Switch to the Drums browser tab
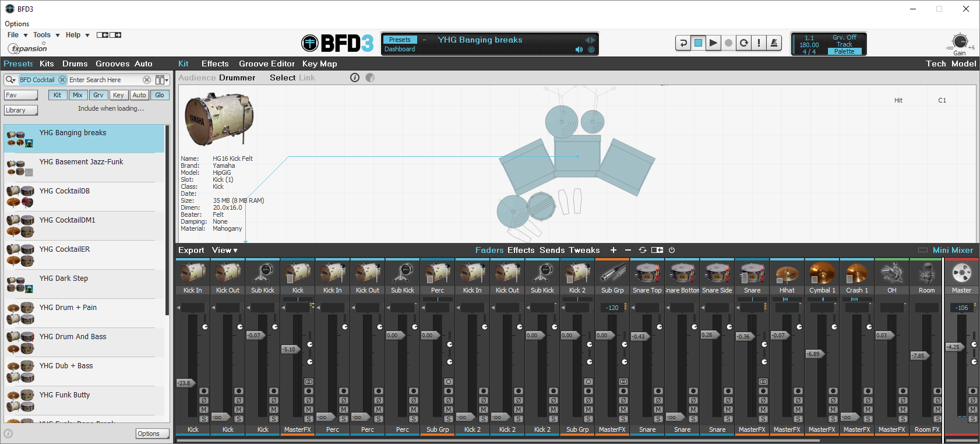This screenshot has width=980, height=444. point(75,64)
